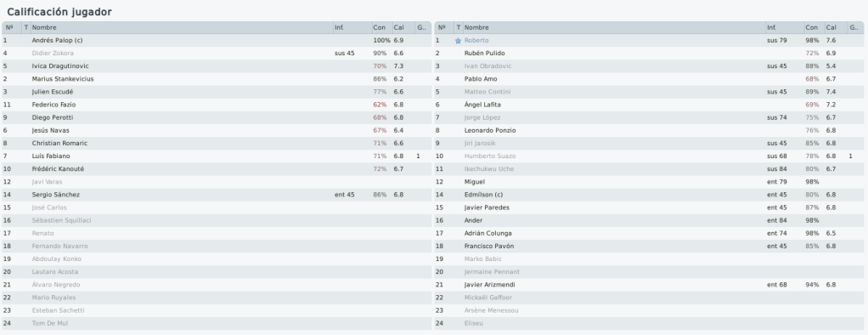868x335 pixels.
Task: Select Frédéric Kanouté row
Action: (217, 169)
